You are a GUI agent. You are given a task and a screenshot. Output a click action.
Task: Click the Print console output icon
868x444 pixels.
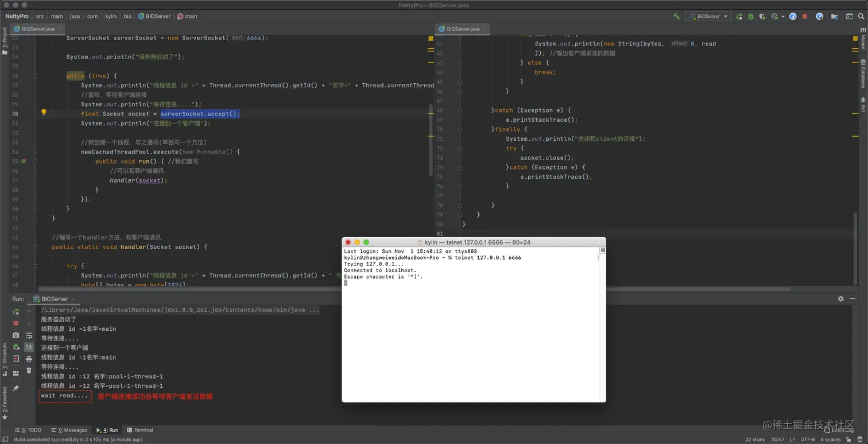[29, 359]
